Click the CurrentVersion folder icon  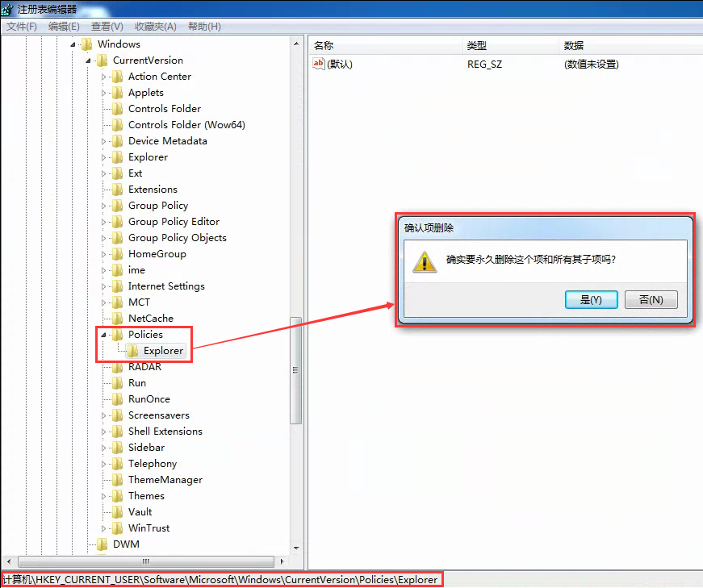click(x=103, y=60)
